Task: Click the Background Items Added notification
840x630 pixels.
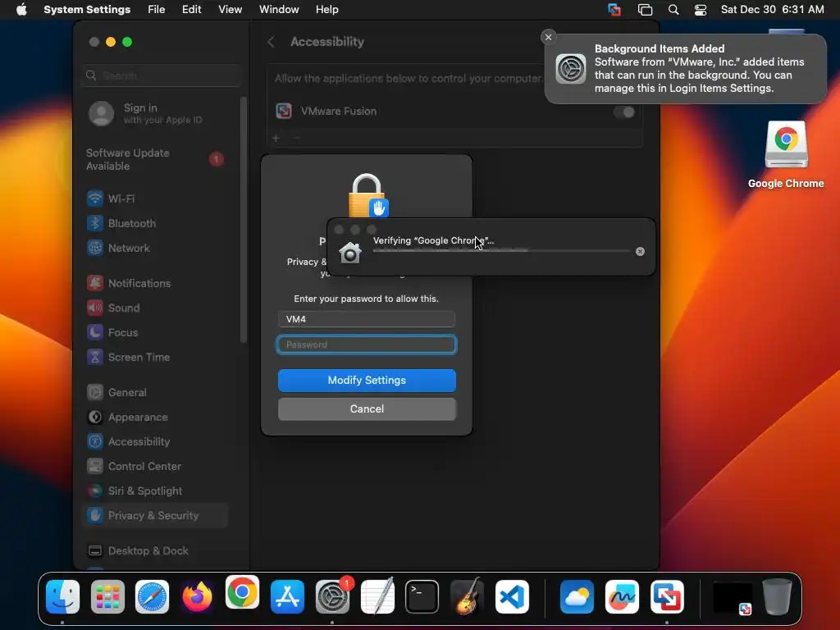Action: click(x=686, y=69)
